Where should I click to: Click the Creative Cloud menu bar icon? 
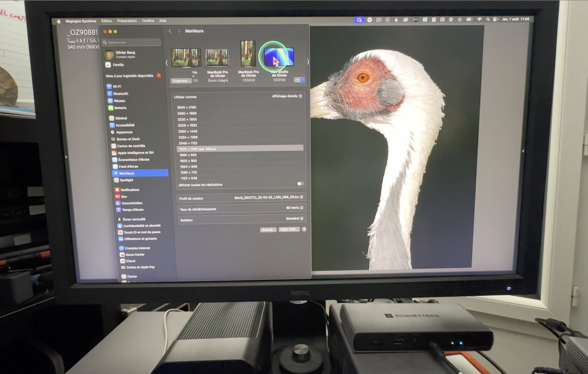coord(405,20)
